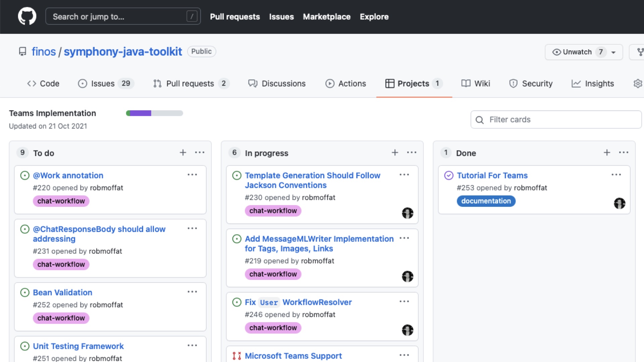Open Marketplace in header
Image resolution: width=644 pixels, height=362 pixels.
click(327, 16)
